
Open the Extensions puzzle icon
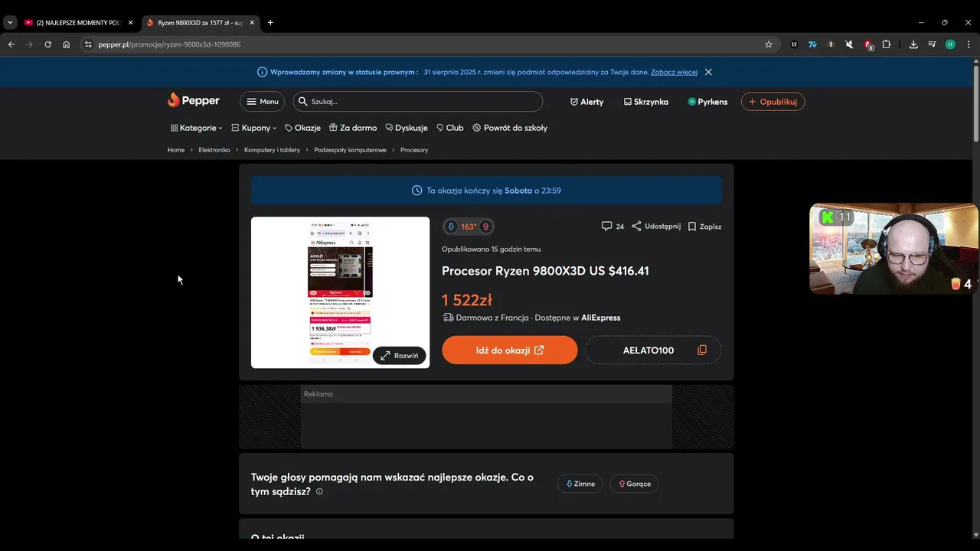(887, 44)
